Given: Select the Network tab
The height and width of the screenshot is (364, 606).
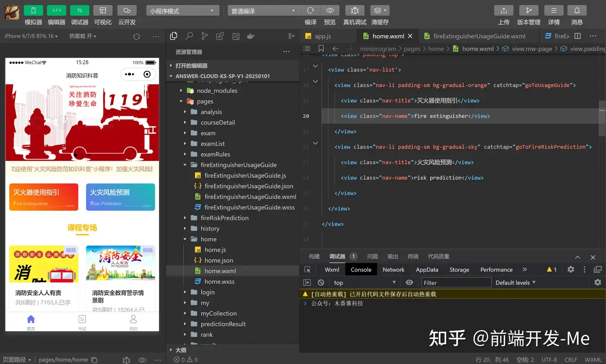Looking at the screenshot, I should [393, 270].
